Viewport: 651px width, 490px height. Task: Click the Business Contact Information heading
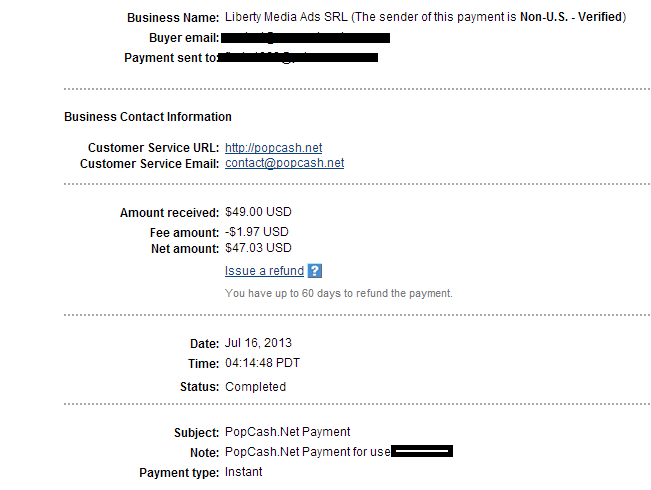(x=148, y=117)
